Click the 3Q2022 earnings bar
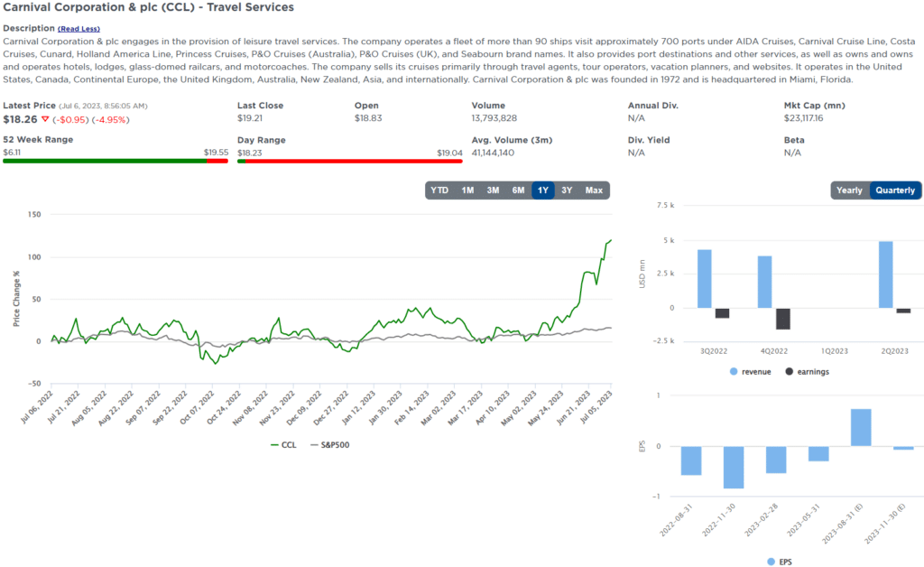The image size is (924, 567). point(723,313)
